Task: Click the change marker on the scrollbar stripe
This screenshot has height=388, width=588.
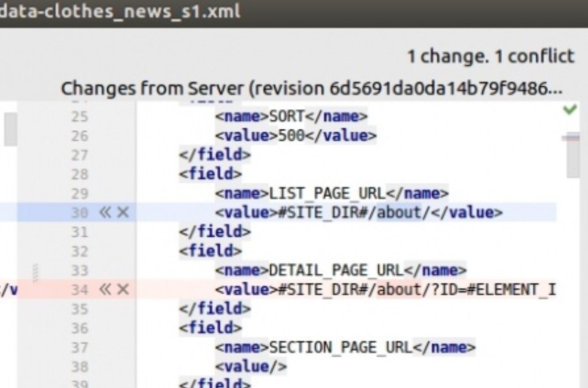Action: point(570,138)
